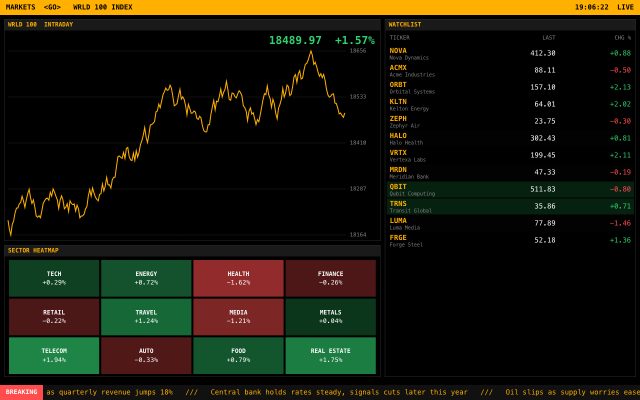This screenshot has width=640, height=400.
Task: Open the MEDIA sector heatmap tile
Action: (238, 317)
